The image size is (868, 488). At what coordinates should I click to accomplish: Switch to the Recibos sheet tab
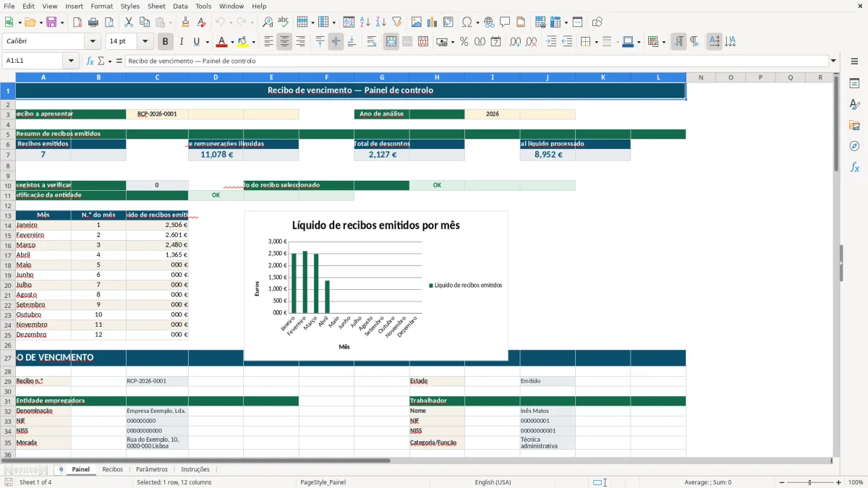tap(112, 469)
